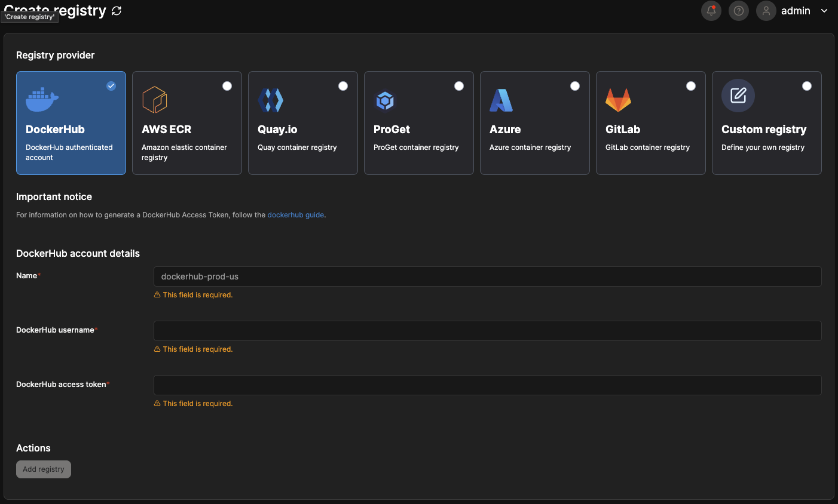Click the 'ProGet container registry' description
Screen dimensions: 838x504
pyautogui.click(x=416, y=147)
